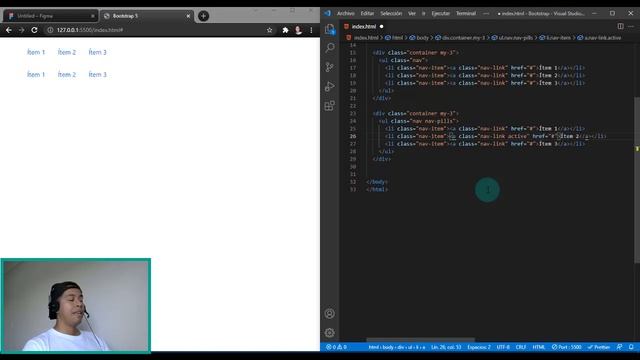Change end of line sequence CRLF

[x=521, y=347]
